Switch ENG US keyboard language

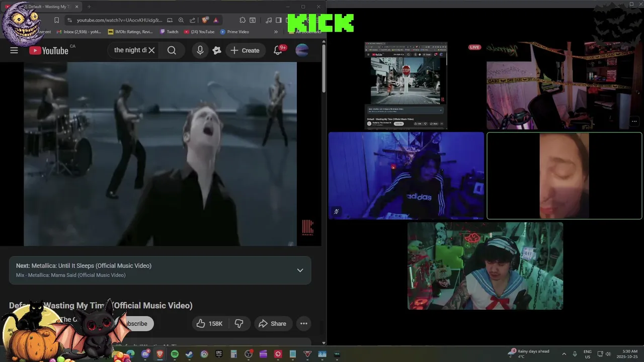[x=588, y=353]
